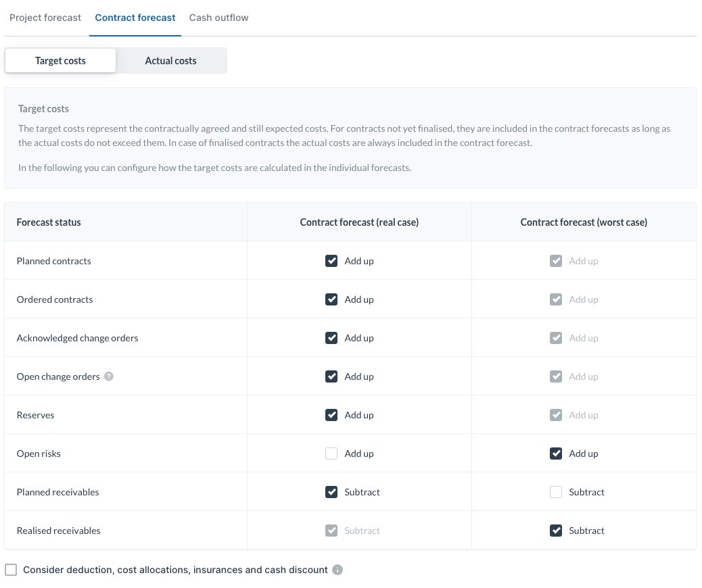Uncheck real case Add up for Planned contracts
The height and width of the screenshot is (588, 702).
coord(331,262)
